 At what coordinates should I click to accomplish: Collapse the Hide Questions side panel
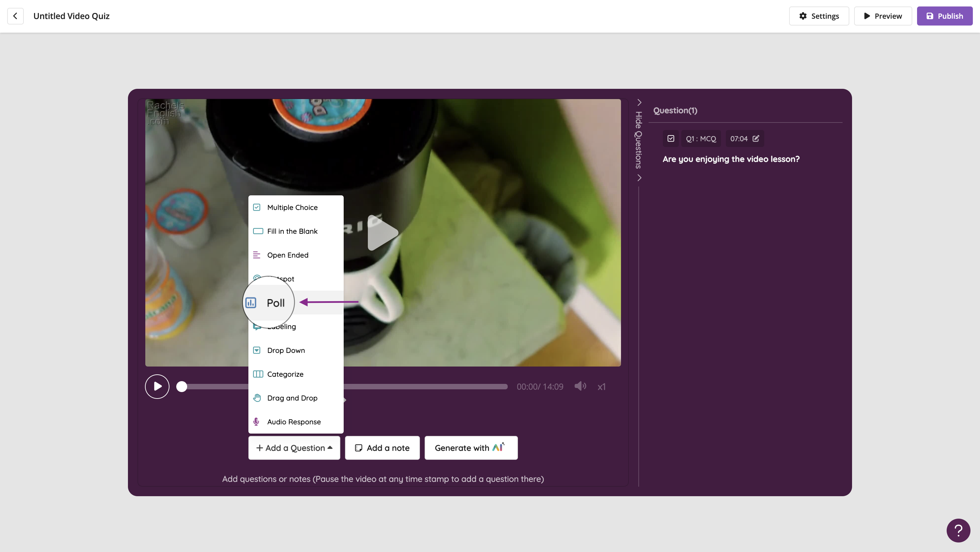639,140
